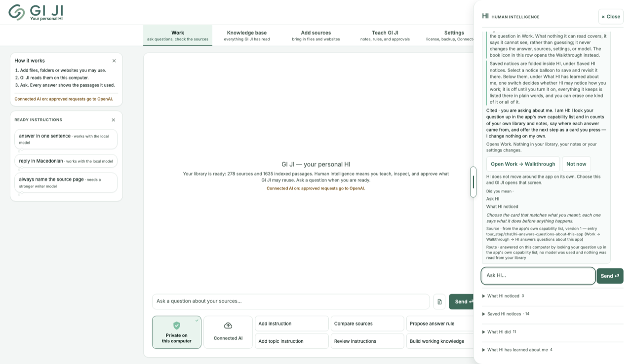Expand the Saved HI notices section
The height and width of the screenshot is (364, 632).
(553, 314)
